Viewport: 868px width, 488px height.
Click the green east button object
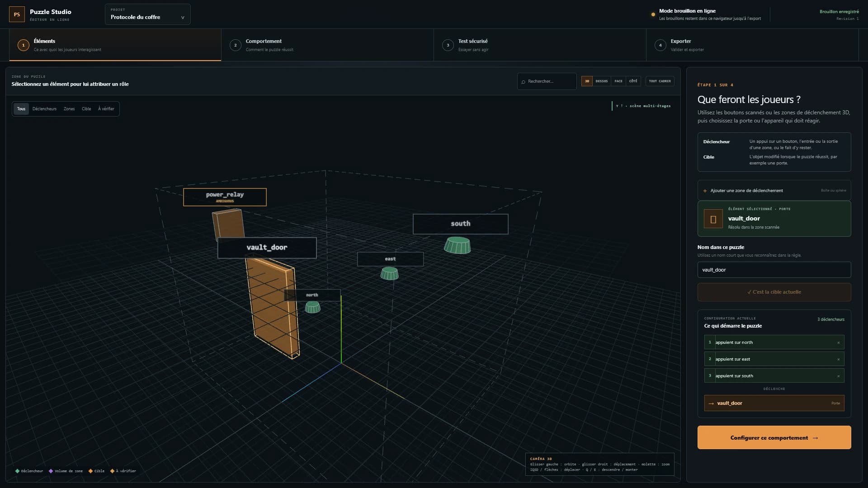click(x=389, y=273)
